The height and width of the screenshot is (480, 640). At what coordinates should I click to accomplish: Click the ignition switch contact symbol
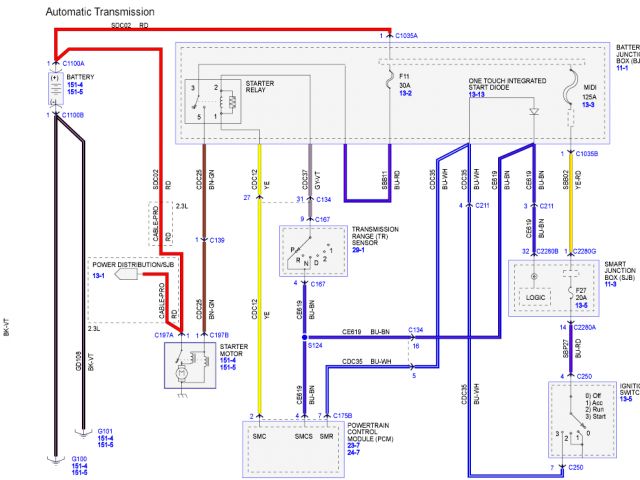click(x=569, y=423)
